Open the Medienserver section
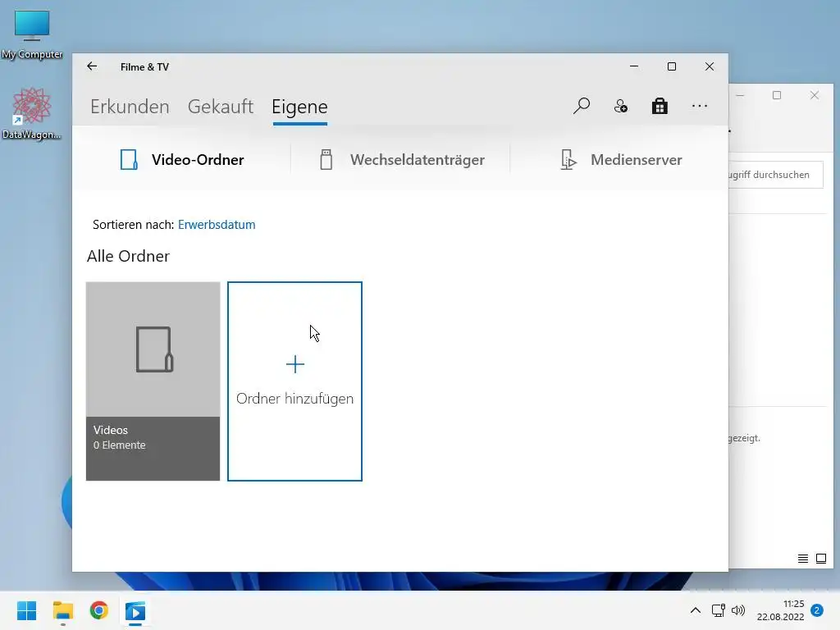840x630 pixels. (621, 160)
